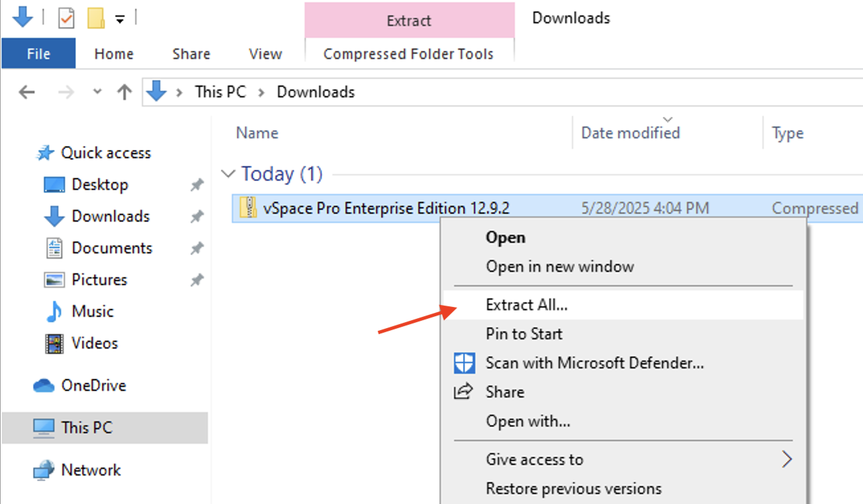Click Downloads in the address breadcrumb
Screen dimensions: 863x504
pyautogui.click(x=316, y=92)
